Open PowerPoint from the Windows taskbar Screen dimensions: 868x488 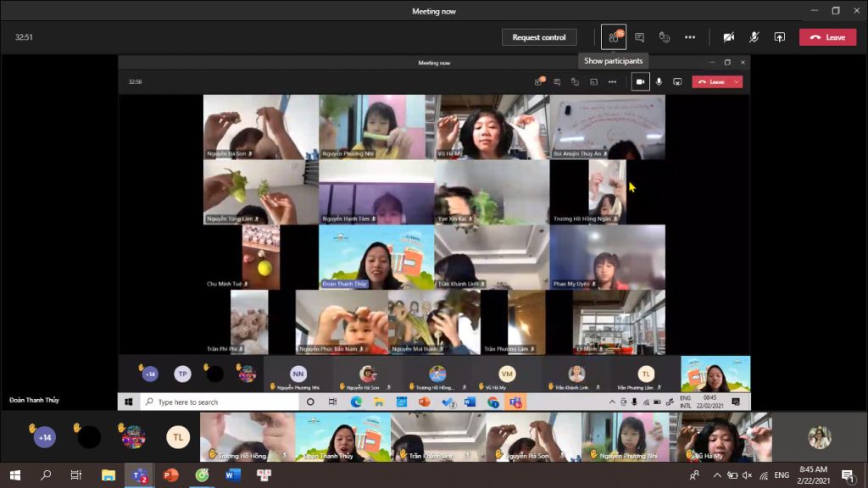pyautogui.click(x=170, y=475)
